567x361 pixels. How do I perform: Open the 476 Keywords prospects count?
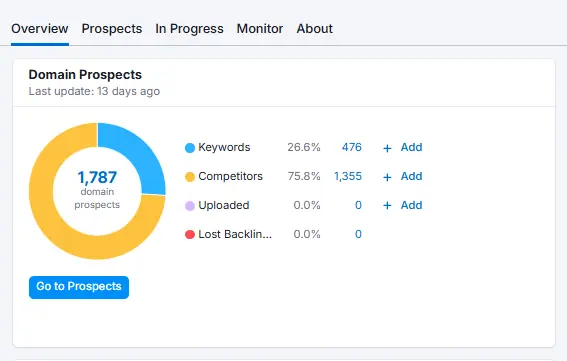(351, 147)
